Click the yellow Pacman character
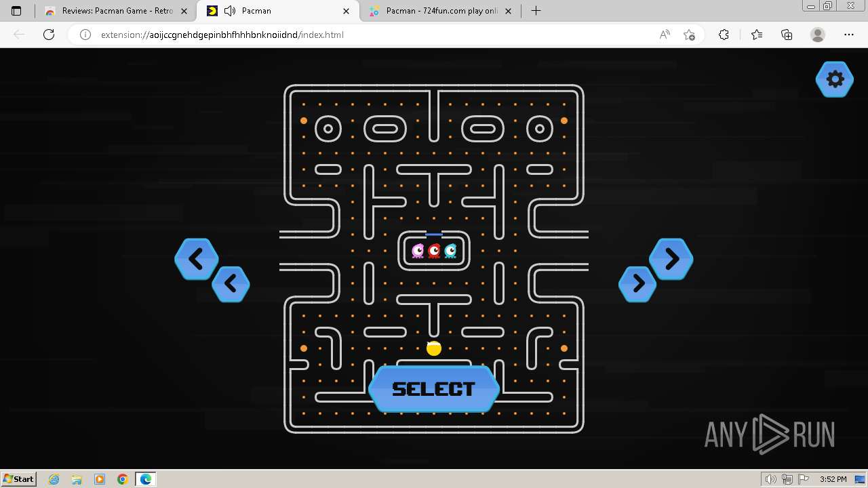The height and width of the screenshot is (488, 868). point(434,348)
